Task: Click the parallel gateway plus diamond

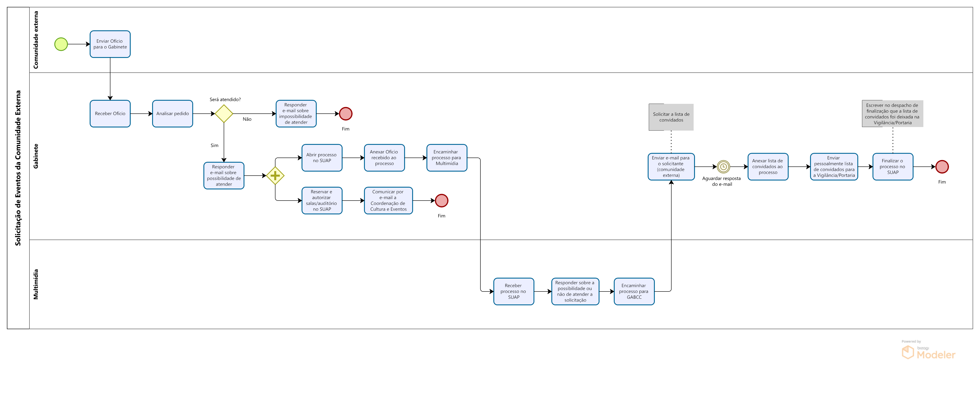Action: tap(275, 176)
